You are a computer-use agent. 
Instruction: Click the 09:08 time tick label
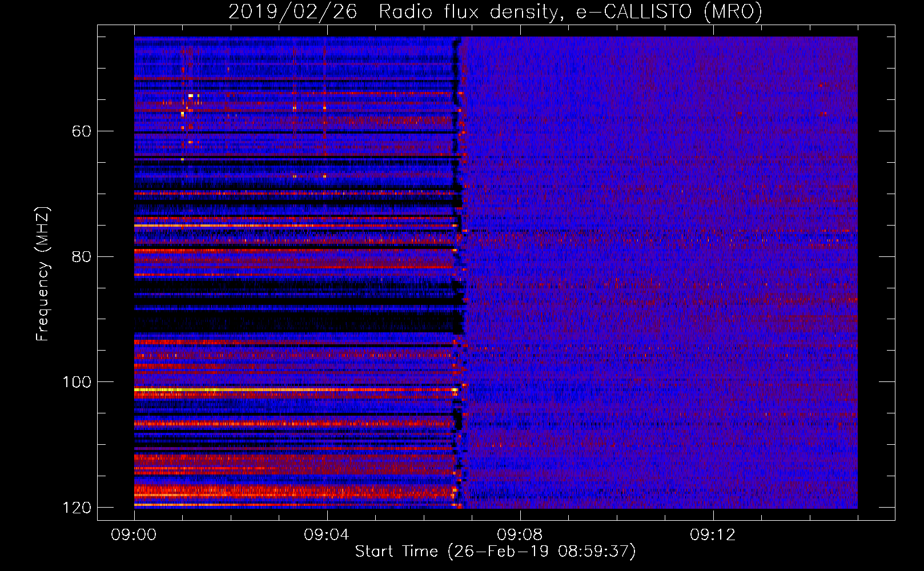click(520, 534)
